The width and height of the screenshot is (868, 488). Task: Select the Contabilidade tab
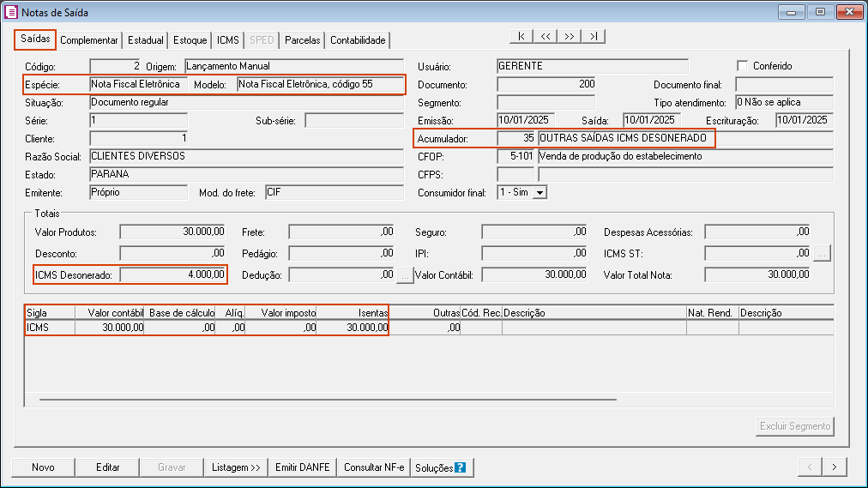point(358,40)
